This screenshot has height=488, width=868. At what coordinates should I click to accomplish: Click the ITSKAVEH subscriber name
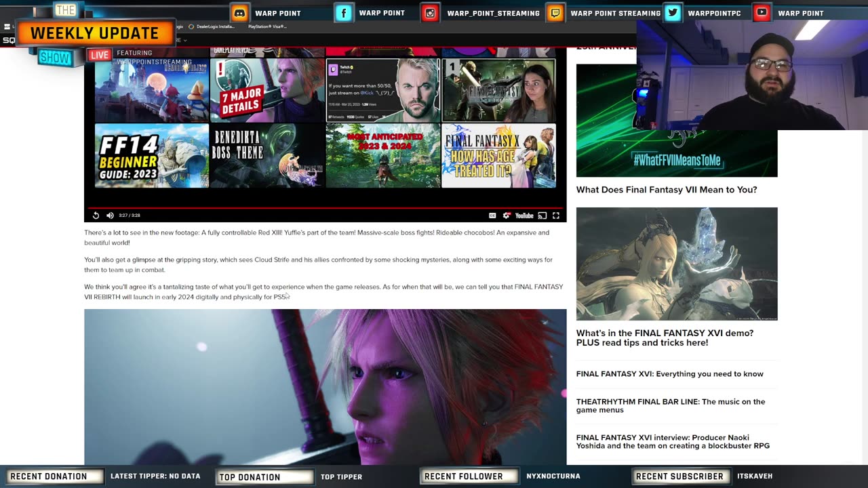[x=755, y=476]
